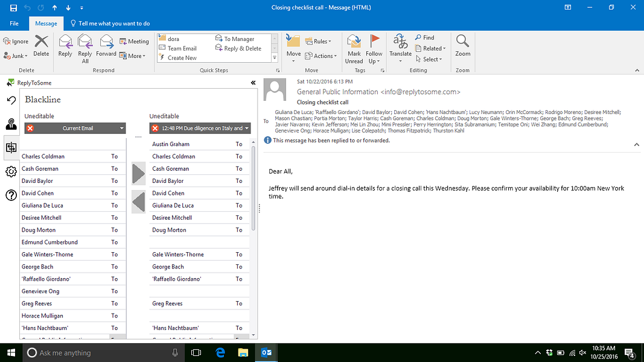Expand the More respond options

[x=132, y=56]
